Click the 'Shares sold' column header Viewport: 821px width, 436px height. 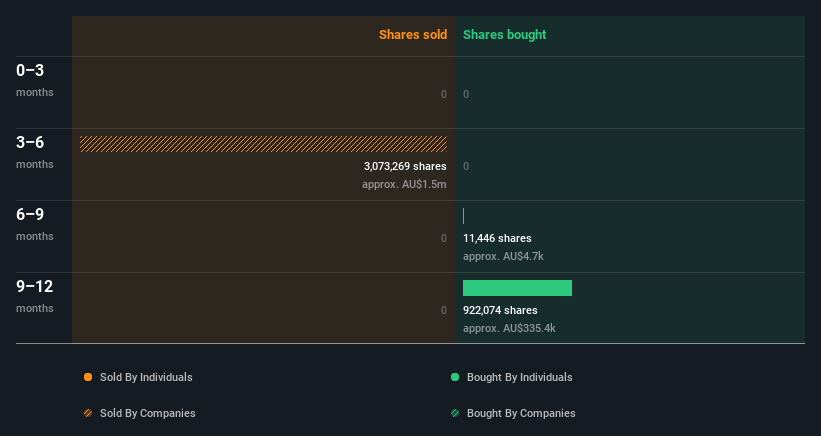(x=413, y=35)
